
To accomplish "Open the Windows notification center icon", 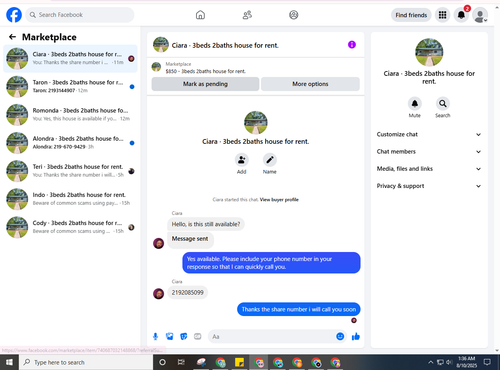I will pos(487,362).
